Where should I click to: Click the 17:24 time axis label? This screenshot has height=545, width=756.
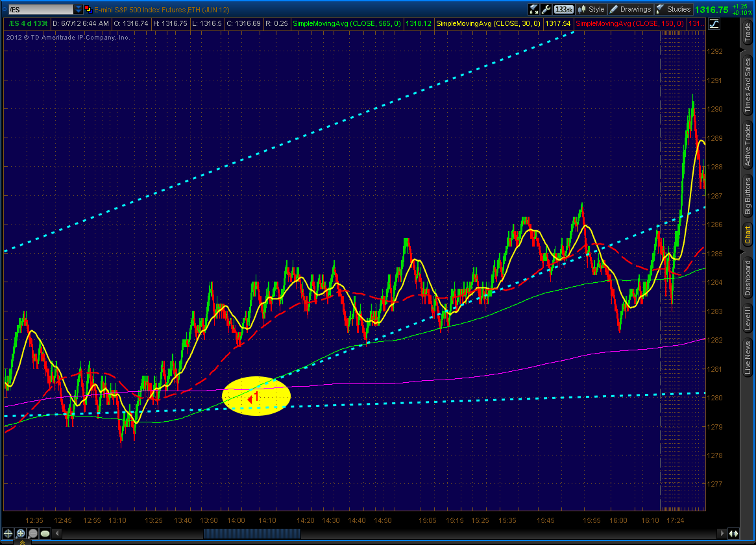point(676,520)
